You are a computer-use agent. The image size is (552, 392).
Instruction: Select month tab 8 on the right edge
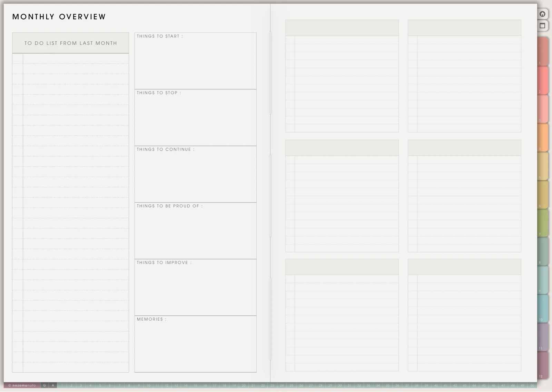(x=543, y=251)
